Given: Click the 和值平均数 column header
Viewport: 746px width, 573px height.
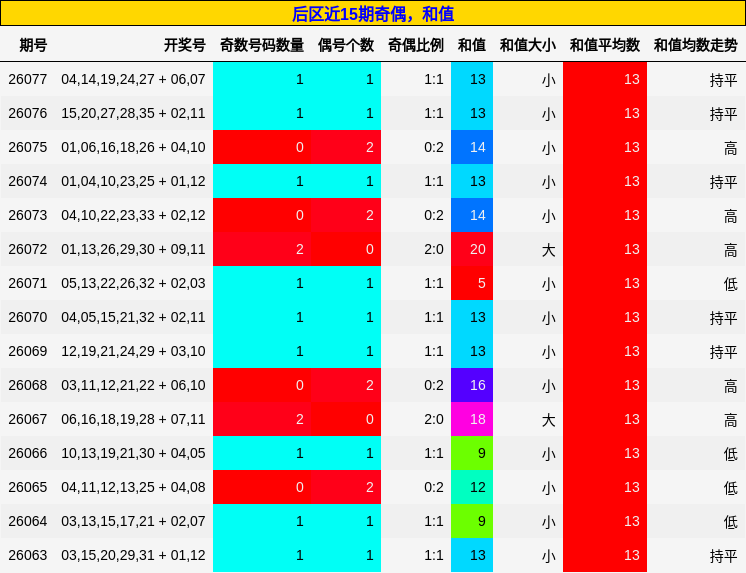Looking at the screenshot, I should [x=605, y=45].
